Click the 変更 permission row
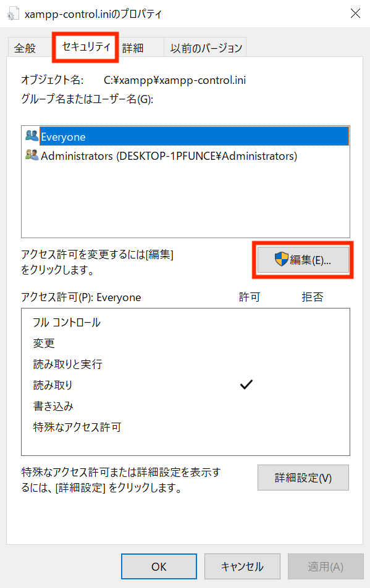Image resolution: width=370 pixels, height=588 pixels. pos(186,343)
